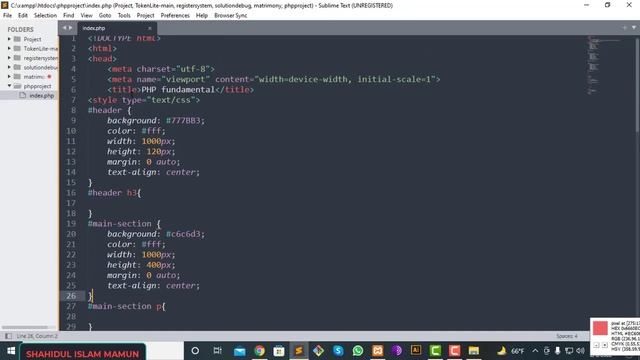The width and height of the screenshot is (640, 360).
Task: Open WhatsApp from the taskbar
Action: [x=358, y=351]
